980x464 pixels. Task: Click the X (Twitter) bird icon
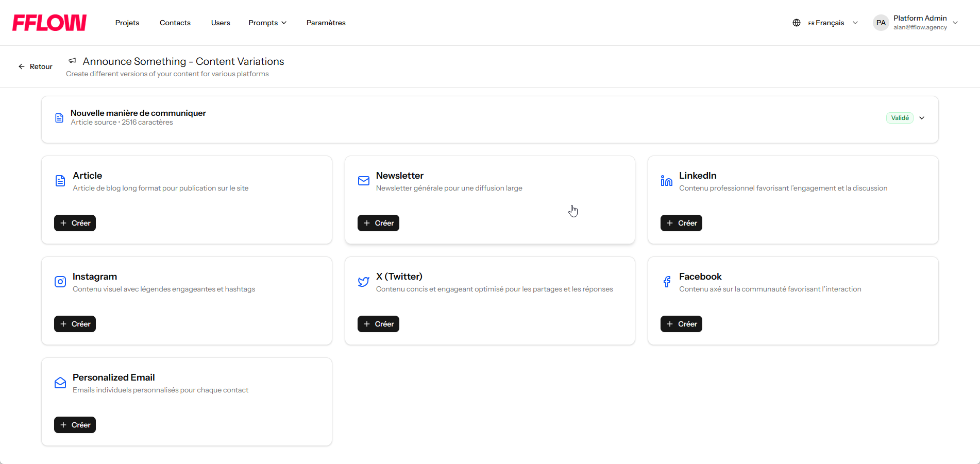(364, 282)
